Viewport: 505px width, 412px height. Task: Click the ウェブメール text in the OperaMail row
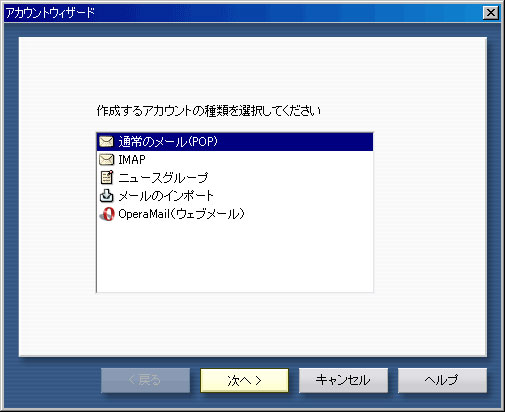(x=208, y=214)
